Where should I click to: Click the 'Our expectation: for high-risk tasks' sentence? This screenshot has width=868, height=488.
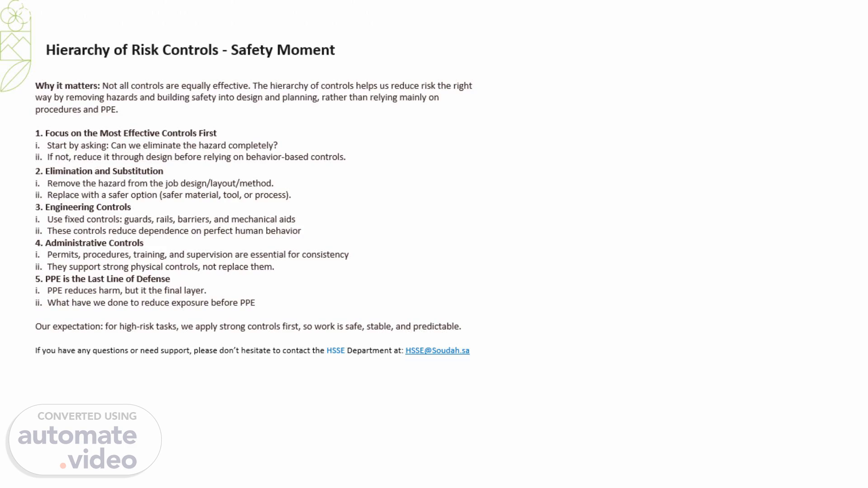pos(248,326)
